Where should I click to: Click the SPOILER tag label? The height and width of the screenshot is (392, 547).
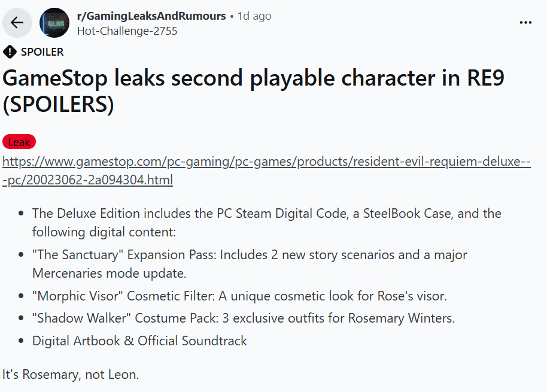click(42, 52)
